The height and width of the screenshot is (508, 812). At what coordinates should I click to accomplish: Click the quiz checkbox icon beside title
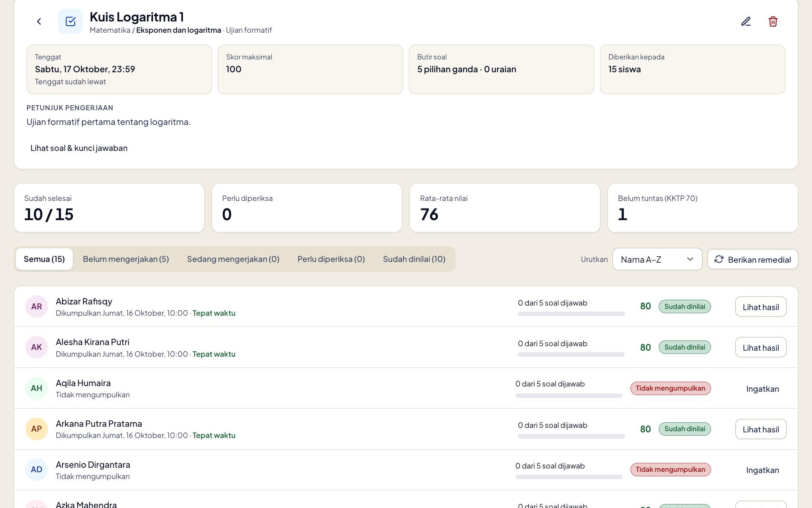pos(70,21)
